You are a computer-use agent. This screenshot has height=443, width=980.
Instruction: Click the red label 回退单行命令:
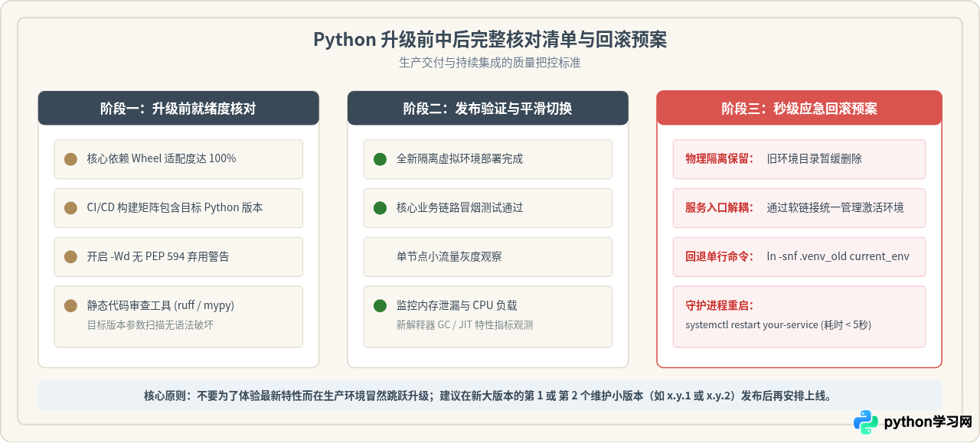pos(720,257)
